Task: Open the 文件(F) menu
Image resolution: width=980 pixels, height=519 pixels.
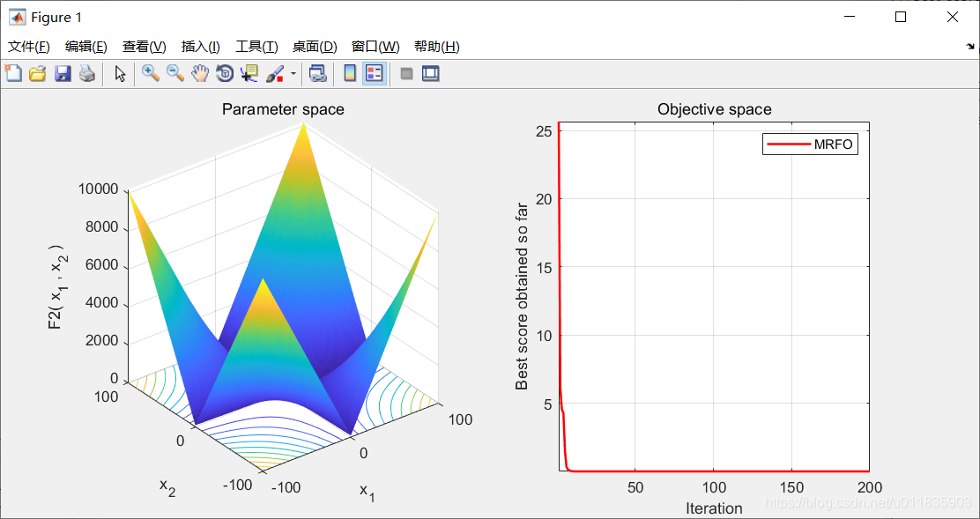Action: [29, 47]
